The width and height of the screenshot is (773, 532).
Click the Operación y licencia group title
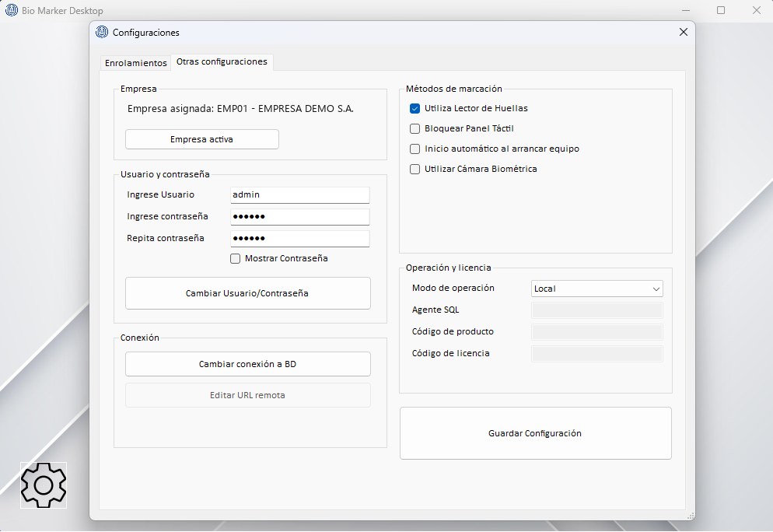pyautogui.click(x=448, y=268)
